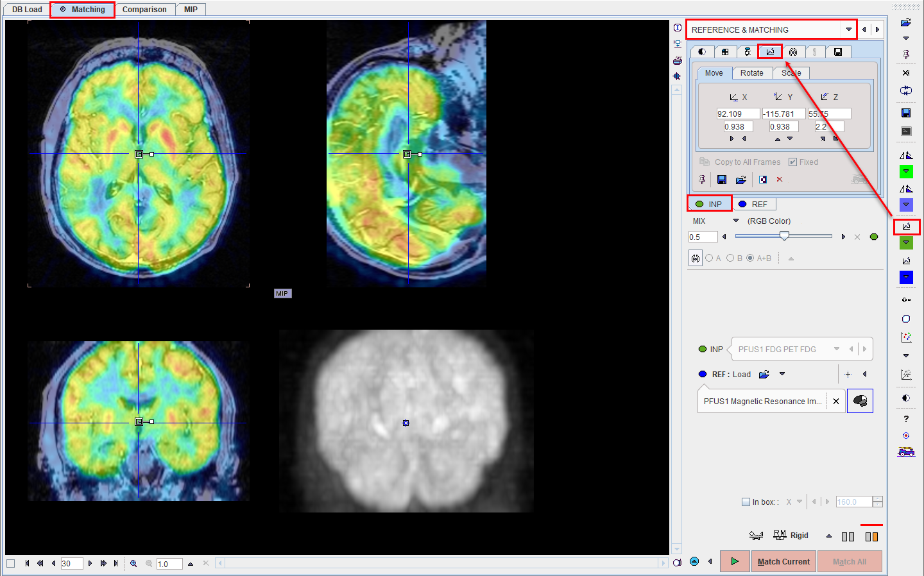924x576 pixels.
Task: Expand the blue color dropdown in sidebar
Action: 906,277
